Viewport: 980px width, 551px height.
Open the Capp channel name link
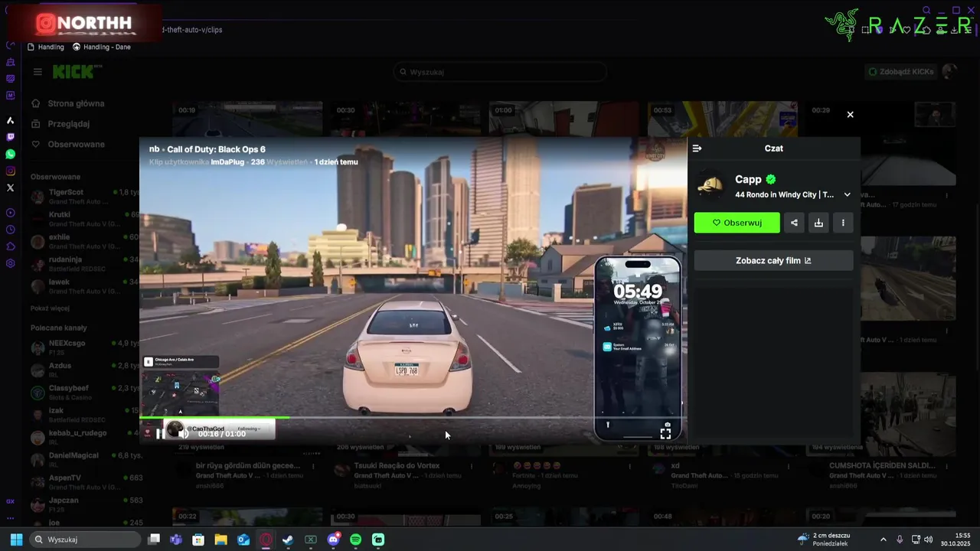[x=748, y=179]
